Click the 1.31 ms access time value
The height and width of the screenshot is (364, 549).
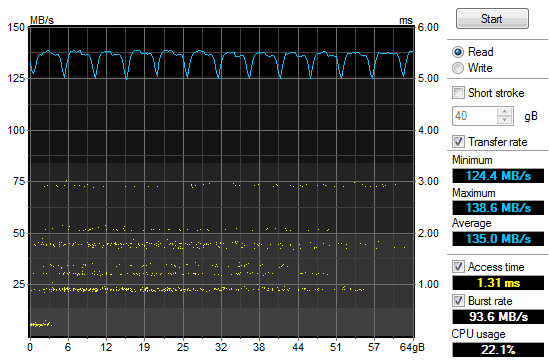tap(498, 282)
